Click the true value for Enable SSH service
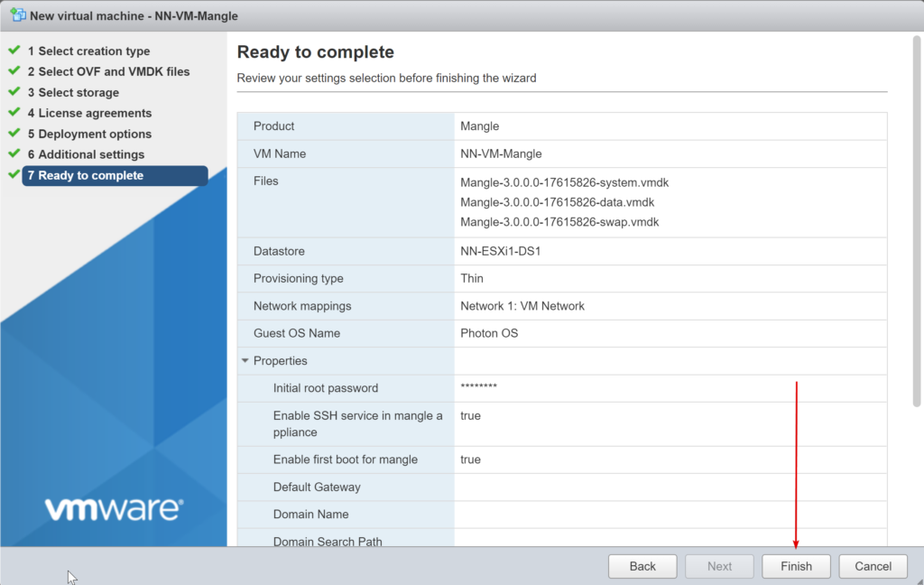 [x=470, y=416]
